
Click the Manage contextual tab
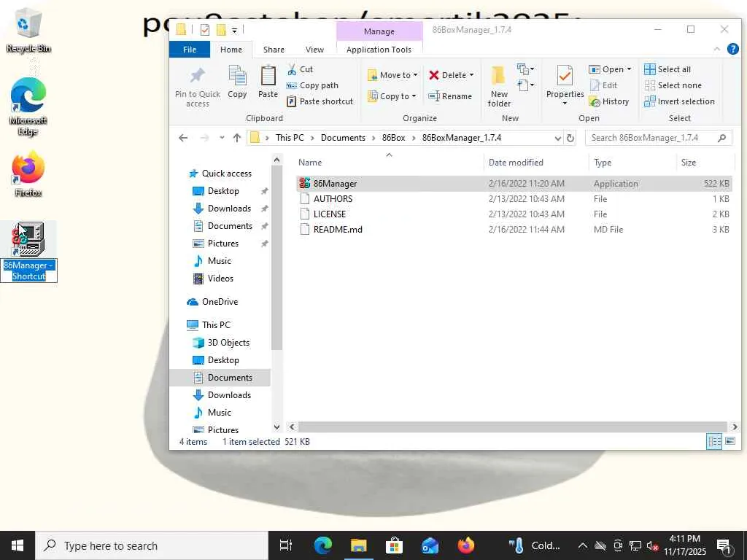[379, 31]
